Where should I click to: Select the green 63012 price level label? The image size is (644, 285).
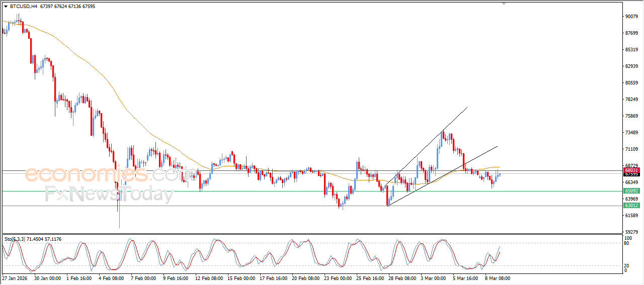pyautogui.click(x=631, y=206)
